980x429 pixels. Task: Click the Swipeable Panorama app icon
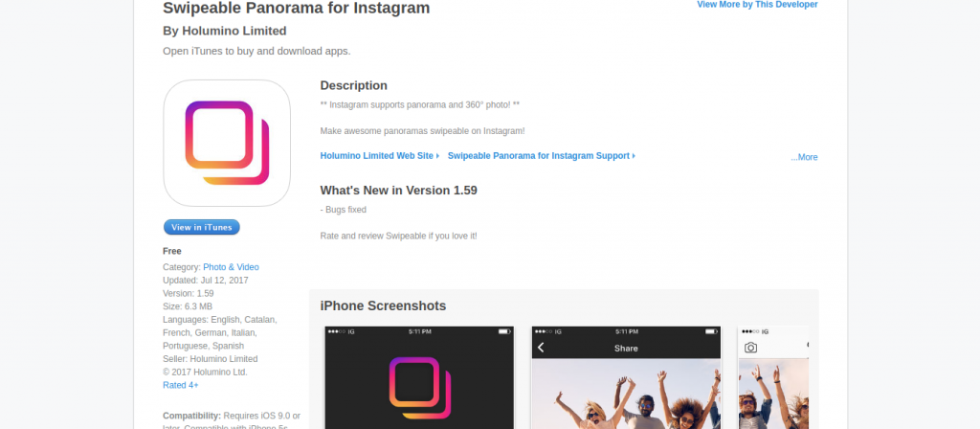[x=227, y=143]
